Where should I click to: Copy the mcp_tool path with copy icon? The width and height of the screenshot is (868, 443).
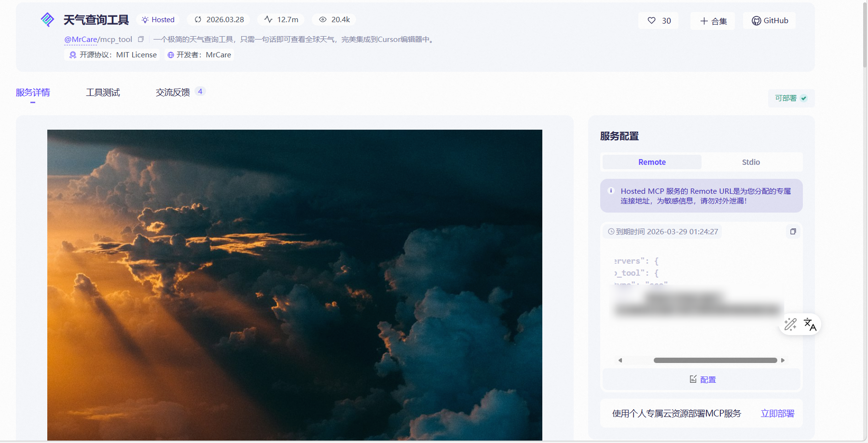click(141, 39)
